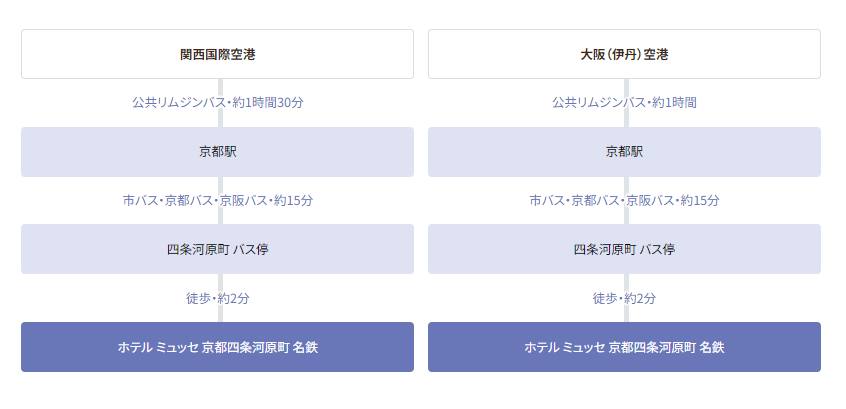Click the 公共リムジンバス・約1時間 label in Itami route
846x409 pixels.
coord(624,103)
